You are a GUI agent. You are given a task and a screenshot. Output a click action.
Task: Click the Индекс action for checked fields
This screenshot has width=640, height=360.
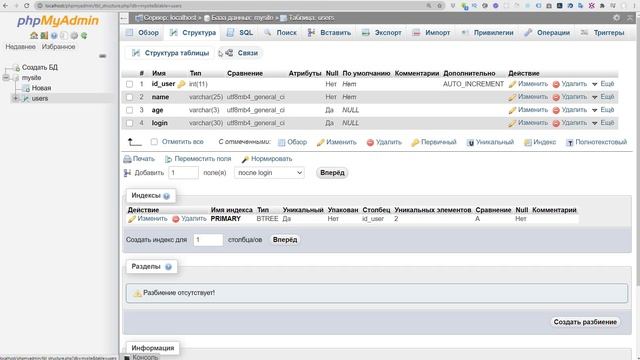pos(540,142)
